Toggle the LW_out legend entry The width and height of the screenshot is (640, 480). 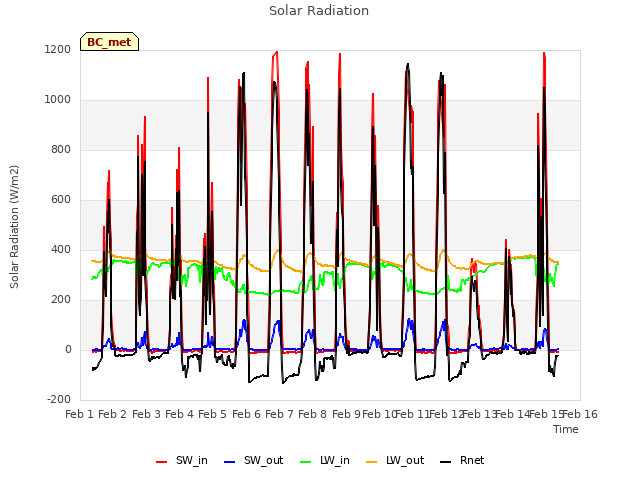(395, 461)
